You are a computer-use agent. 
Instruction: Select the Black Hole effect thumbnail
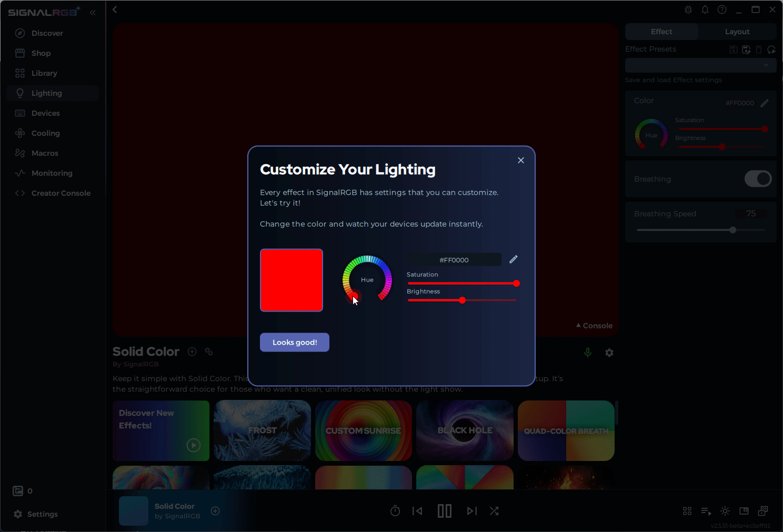(464, 430)
